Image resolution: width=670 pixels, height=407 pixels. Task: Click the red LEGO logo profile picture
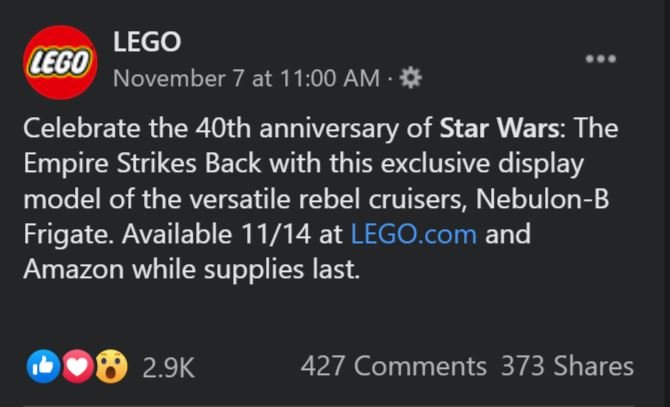[60, 62]
